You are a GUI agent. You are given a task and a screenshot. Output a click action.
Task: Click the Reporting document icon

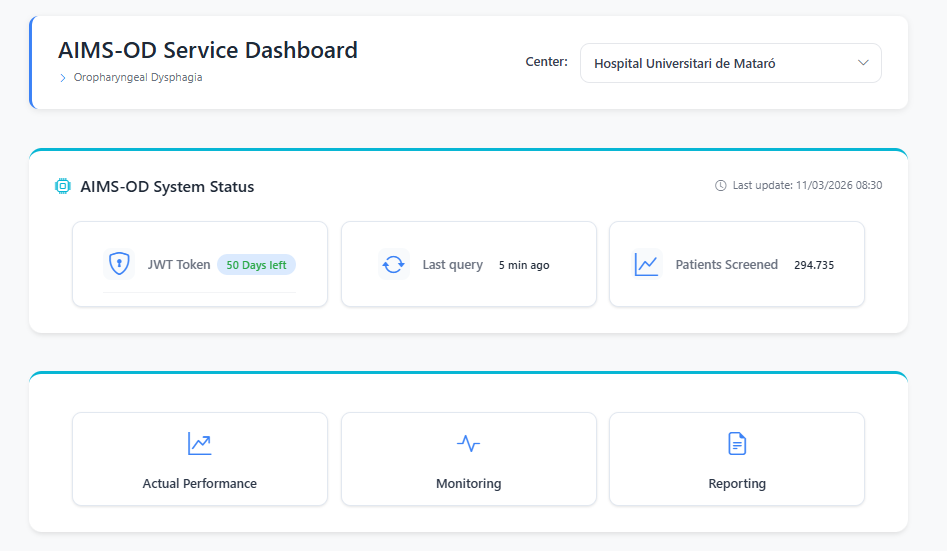[737, 444]
